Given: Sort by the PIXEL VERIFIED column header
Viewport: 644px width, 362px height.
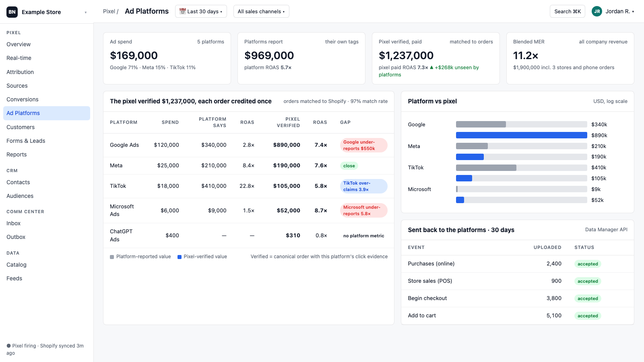Looking at the screenshot, I should (288, 122).
